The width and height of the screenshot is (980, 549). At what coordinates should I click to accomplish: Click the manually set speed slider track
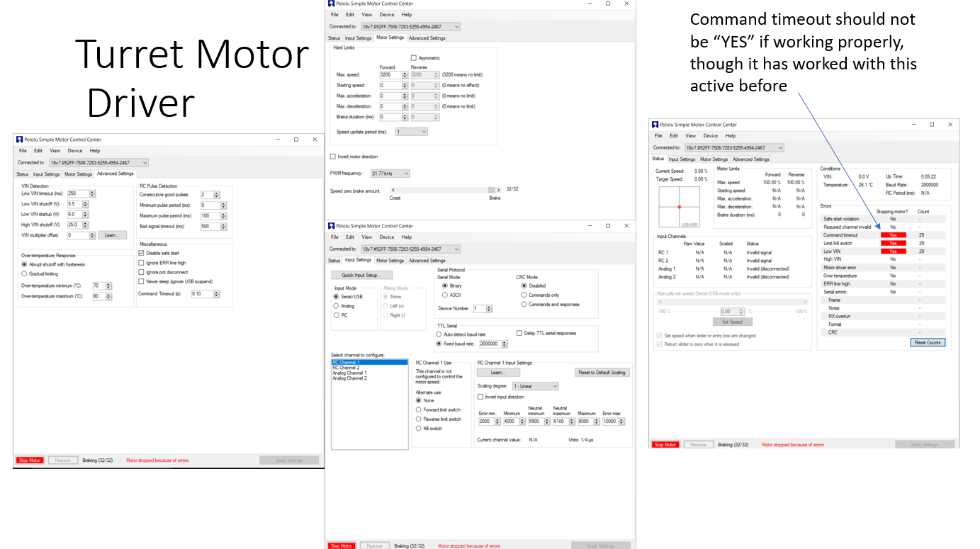click(732, 302)
